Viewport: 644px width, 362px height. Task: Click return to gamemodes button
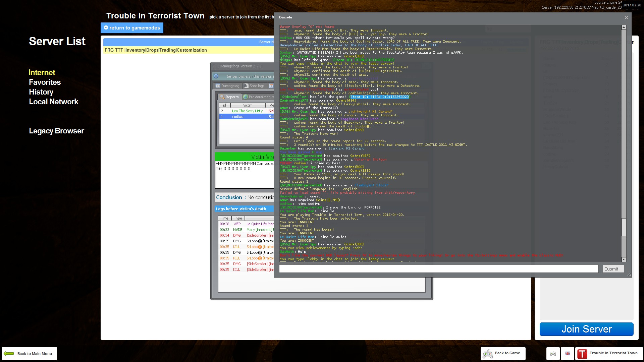pos(132,28)
